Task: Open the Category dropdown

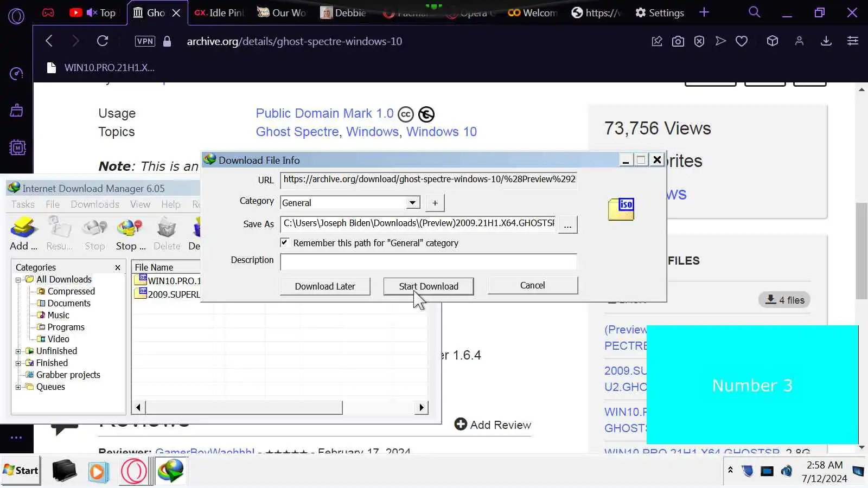Action: tap(413, 203)
